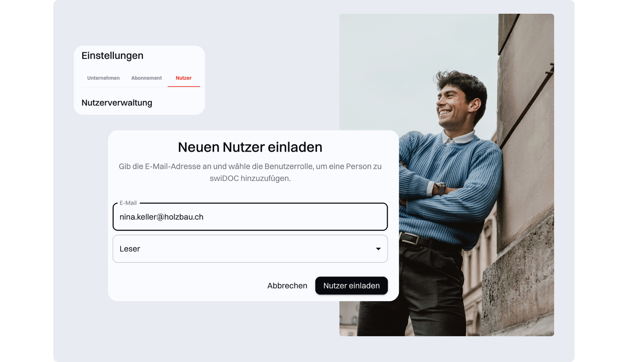
Task: Select the Nutzer tab
Action: [x=183, y=78]
